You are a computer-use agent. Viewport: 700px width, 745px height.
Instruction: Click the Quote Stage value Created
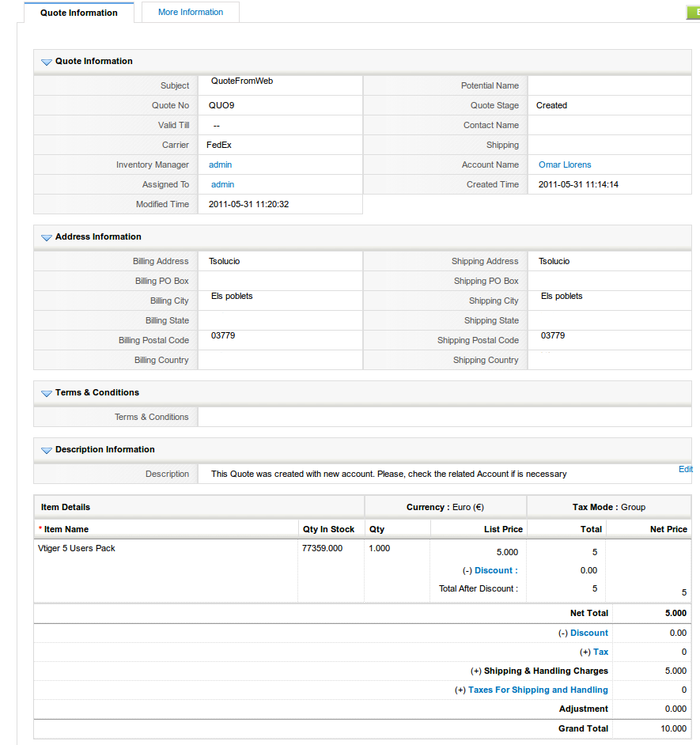(x=551, y=105)
